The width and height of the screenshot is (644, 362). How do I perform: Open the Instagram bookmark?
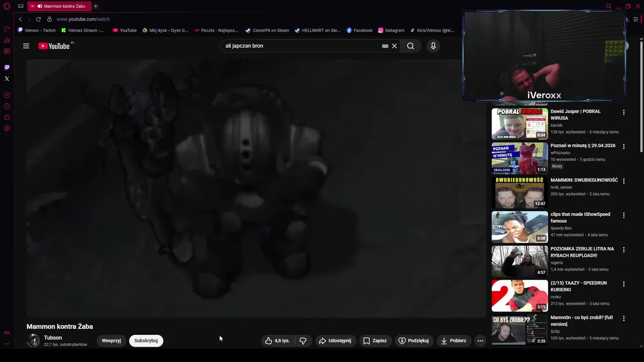(391, 30)
